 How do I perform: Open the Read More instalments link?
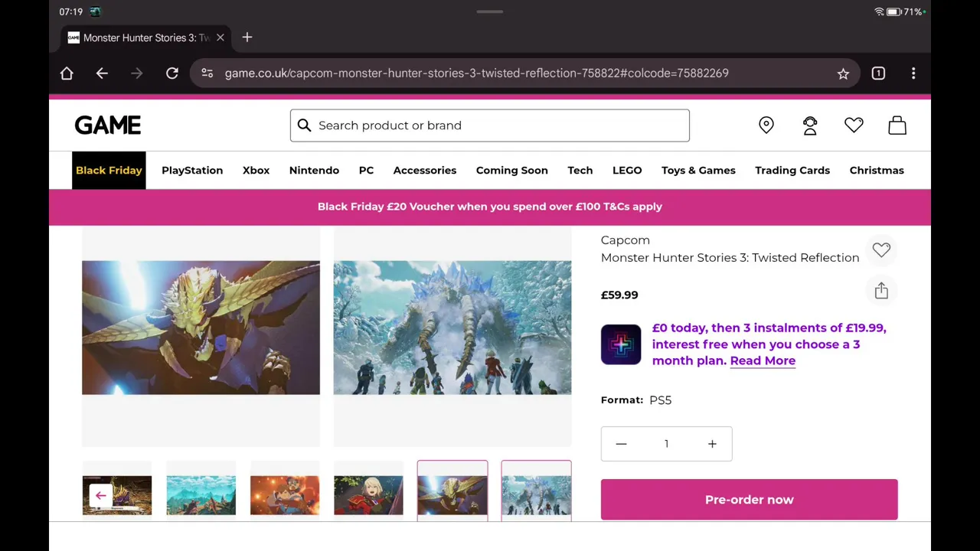point(763,360)
